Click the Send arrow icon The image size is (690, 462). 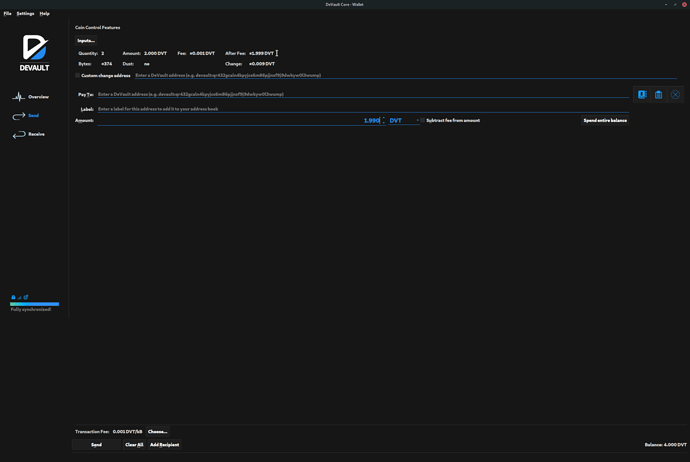point(18,116)
